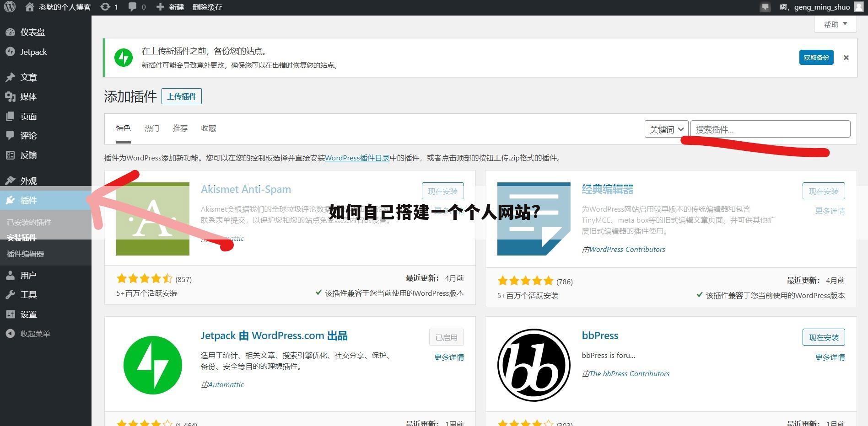The width and height of the screenshot is (868, 426).
Task: Open the 评论 comments section
Action: [27, 136]
